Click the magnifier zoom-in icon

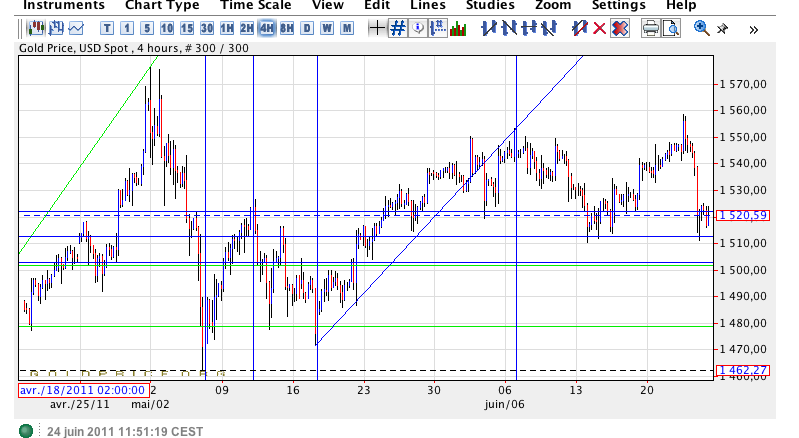pos(701,28)
